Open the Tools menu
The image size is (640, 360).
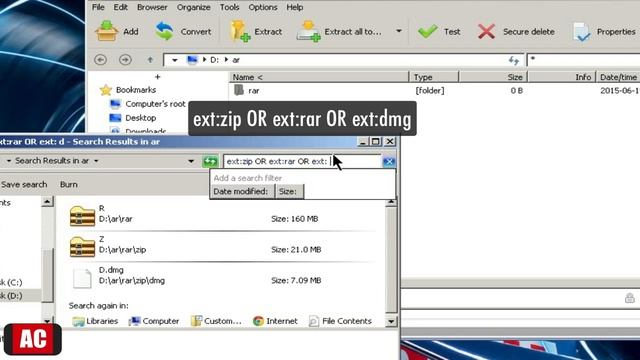[229, 7]
